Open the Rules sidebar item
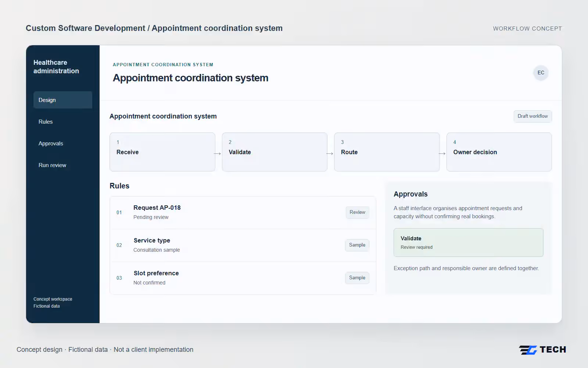This screenshot has width=588, height=368. [63, 122]
